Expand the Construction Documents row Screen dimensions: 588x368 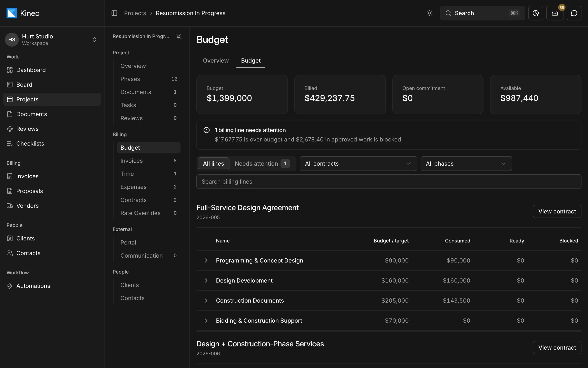[206, 301]
